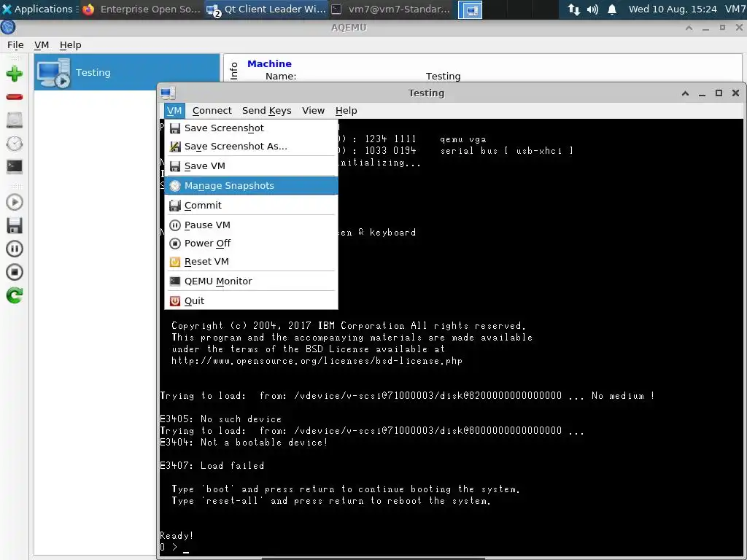Open Help menu in AQEMU main window

[x=71, y=44]
